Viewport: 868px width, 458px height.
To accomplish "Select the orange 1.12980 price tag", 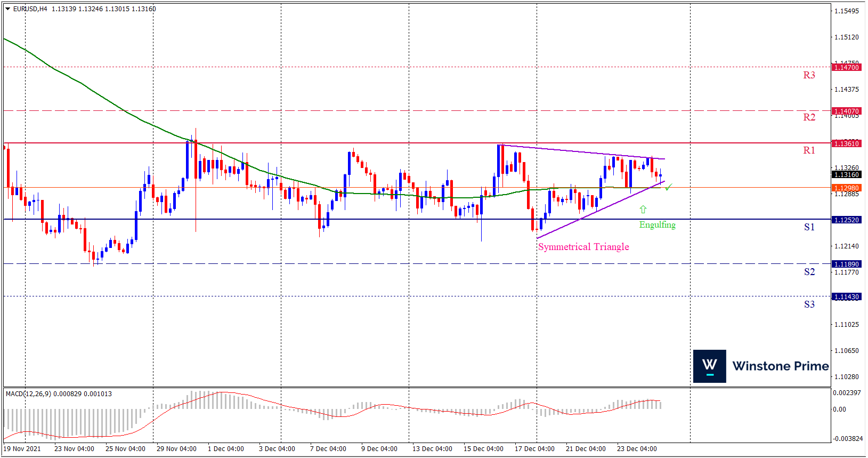I will point(846,188).
